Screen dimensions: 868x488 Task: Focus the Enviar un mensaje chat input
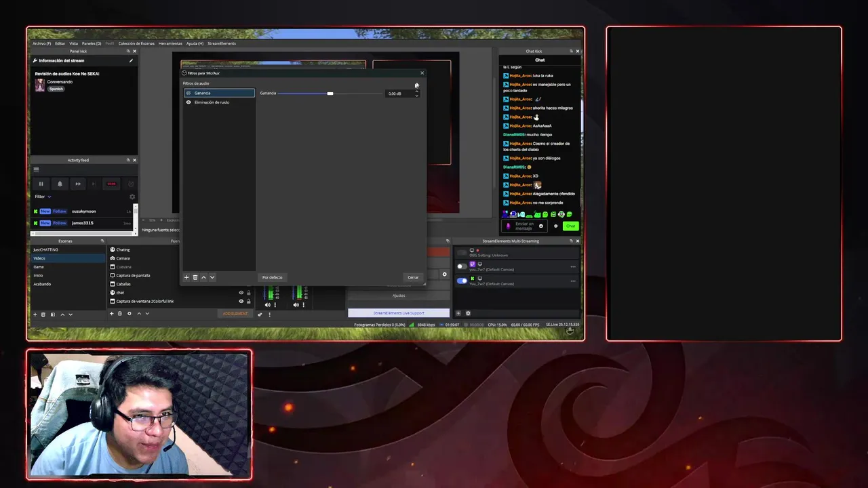click(x=524, y=226)
